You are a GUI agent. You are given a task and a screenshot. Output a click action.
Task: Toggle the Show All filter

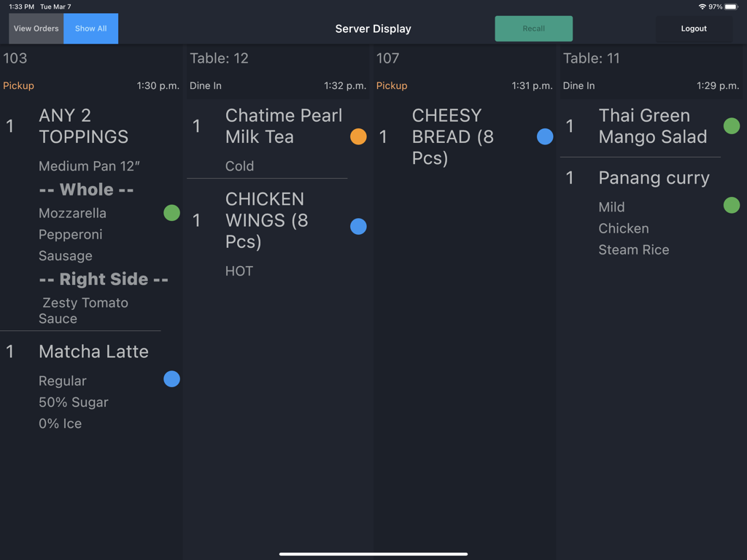(90, 28)
